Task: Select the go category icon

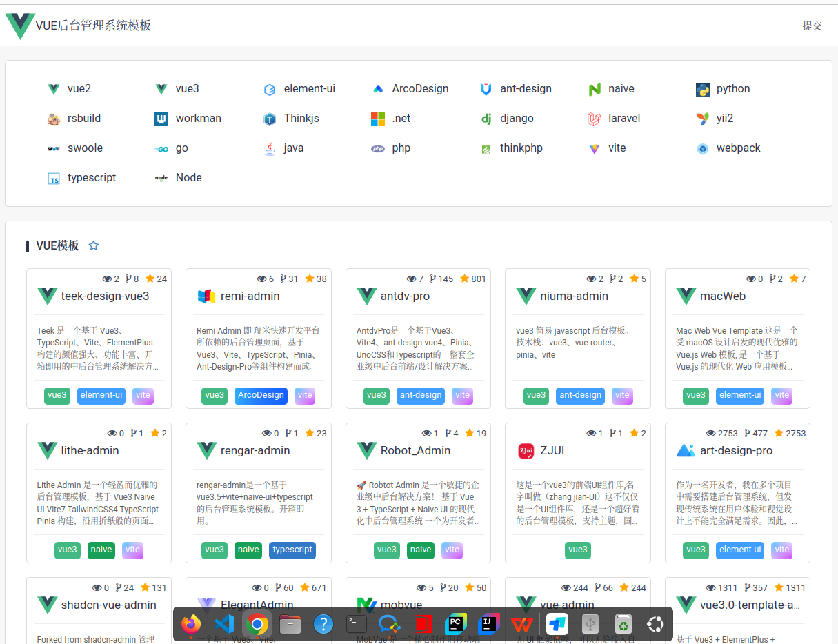Action: 161,148
